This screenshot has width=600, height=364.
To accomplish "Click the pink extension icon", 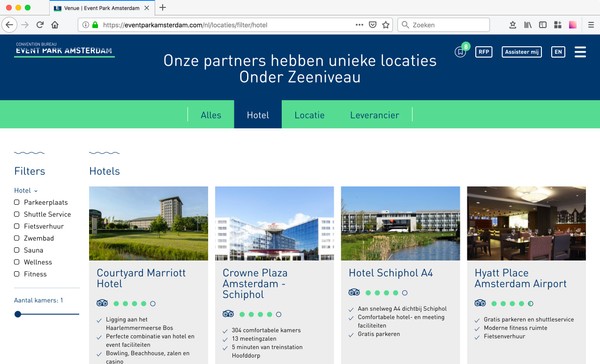I will [x=572, y=25].
